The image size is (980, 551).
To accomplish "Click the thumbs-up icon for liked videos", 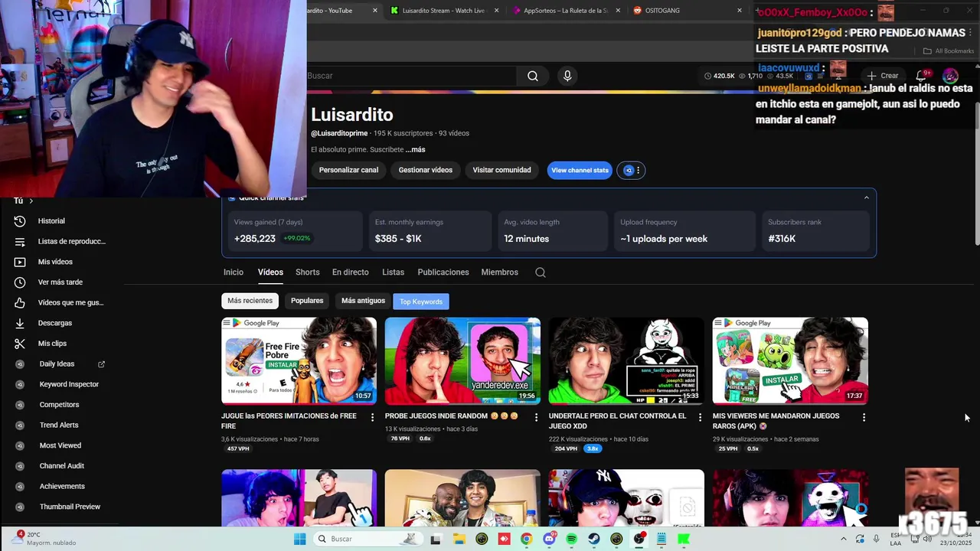I will click(x=20, y=303).
